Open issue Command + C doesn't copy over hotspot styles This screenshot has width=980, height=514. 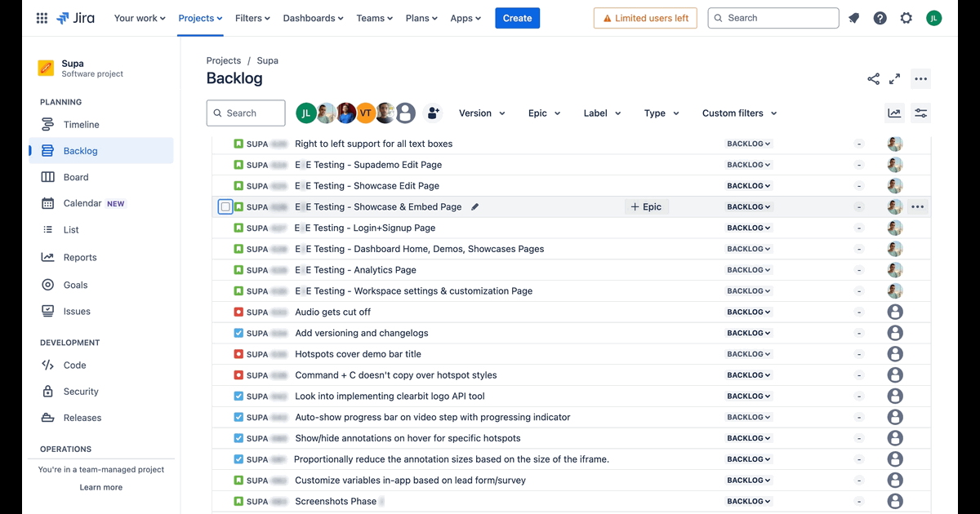[396, 375]
